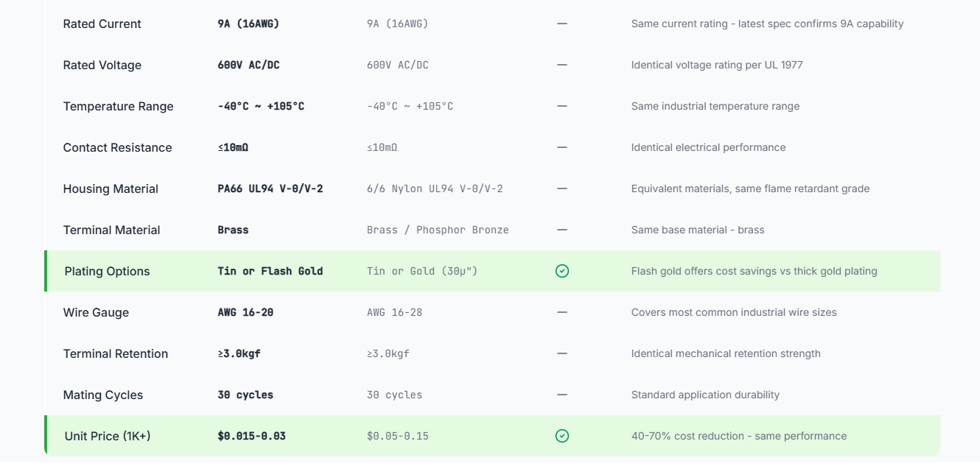This screenshot has width=980, height=469.
Task: Click the "40-70% cost reduction" note
Action: coord(738,436)
